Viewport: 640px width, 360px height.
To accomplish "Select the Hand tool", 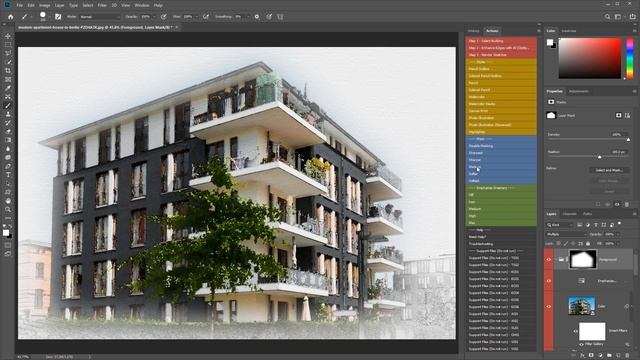I will pyautogui.click(x=8, y=201).
